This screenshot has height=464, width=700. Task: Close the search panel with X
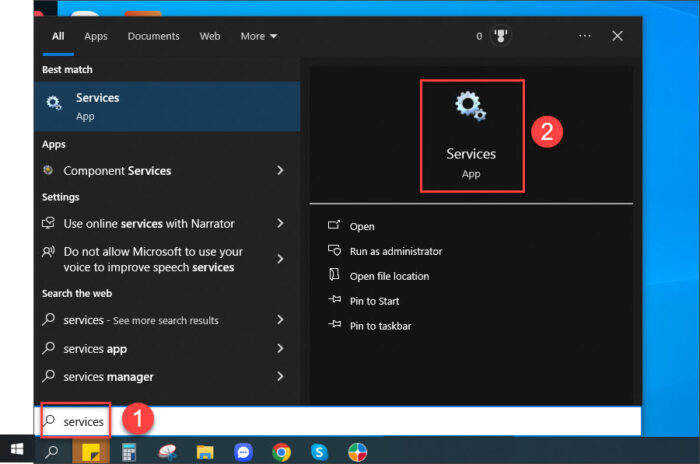click(x=617, y=36)
